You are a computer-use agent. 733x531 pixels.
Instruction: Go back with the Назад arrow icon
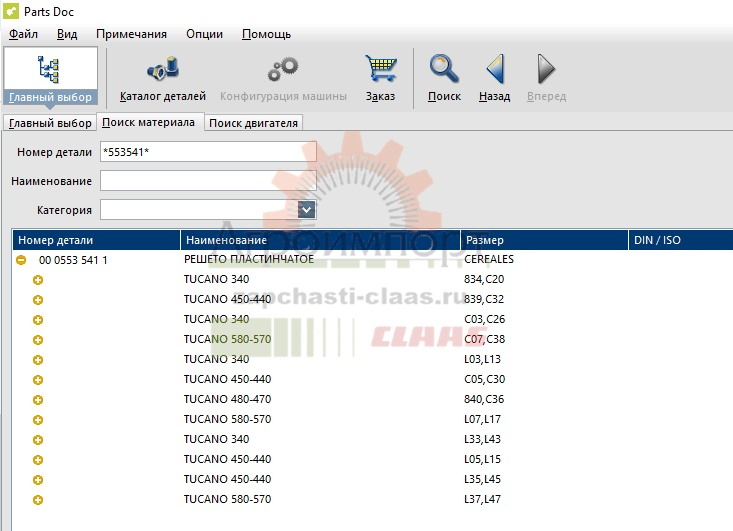(495, 69)
